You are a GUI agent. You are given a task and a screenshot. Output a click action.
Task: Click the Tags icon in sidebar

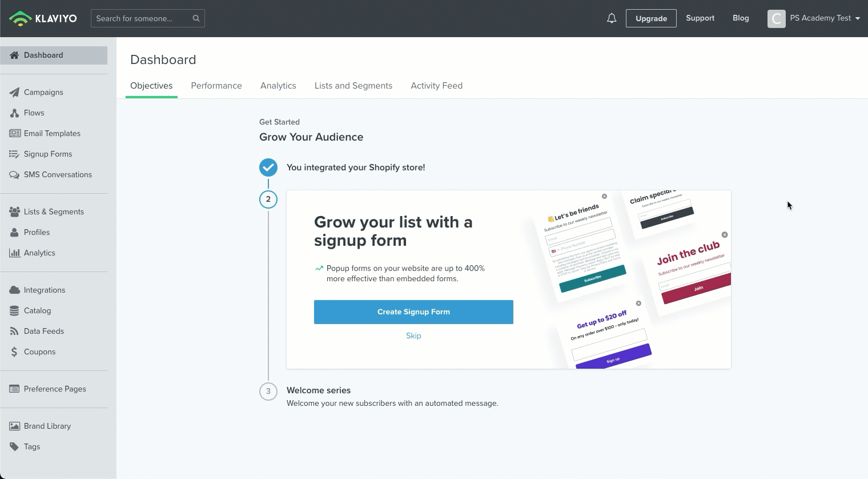point(14,447)
